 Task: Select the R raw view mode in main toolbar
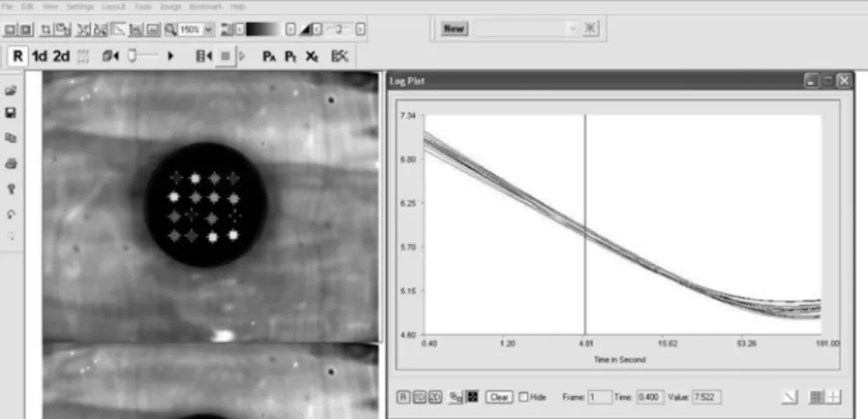[x=18, y=56]
